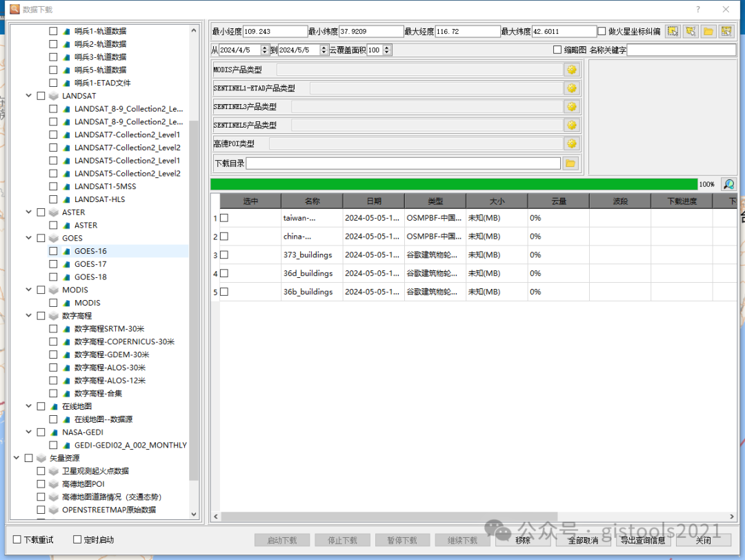Click the NASA-GEDI group layer icon
This screenshot has width=745, height=560.
tap(54, 432)
